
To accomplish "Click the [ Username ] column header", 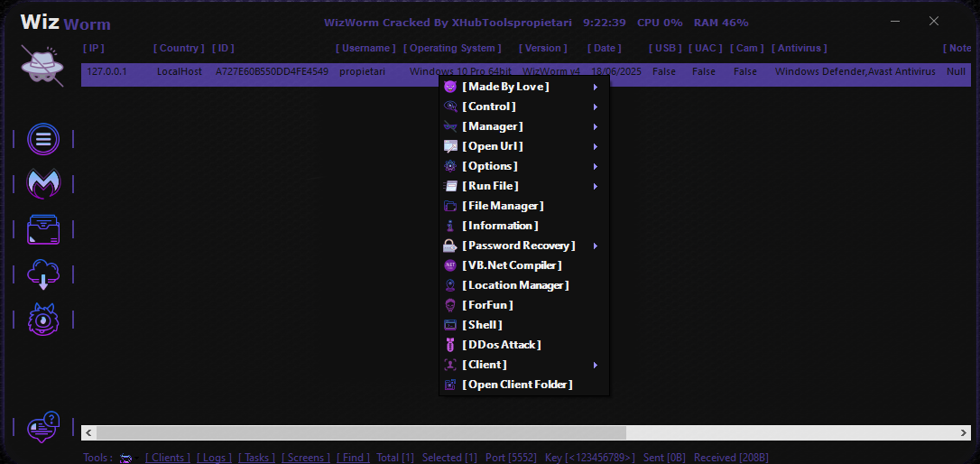I will (x=365, y=48).
